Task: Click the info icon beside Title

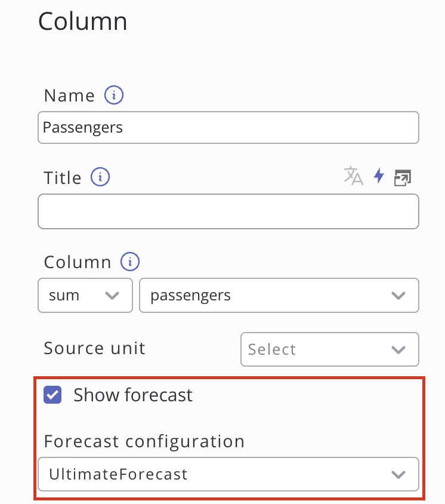Action: pos(100,177)
